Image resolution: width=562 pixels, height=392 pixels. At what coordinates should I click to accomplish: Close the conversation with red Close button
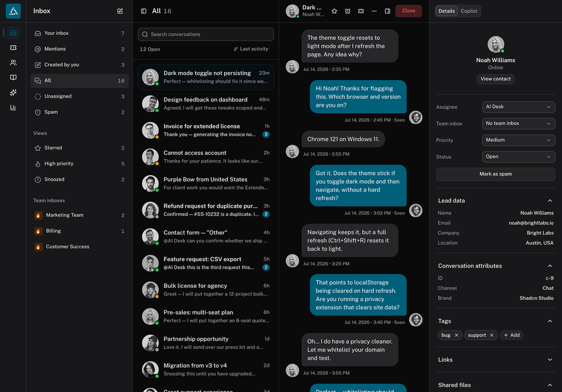pyautogui.click(x=409, y=11)
